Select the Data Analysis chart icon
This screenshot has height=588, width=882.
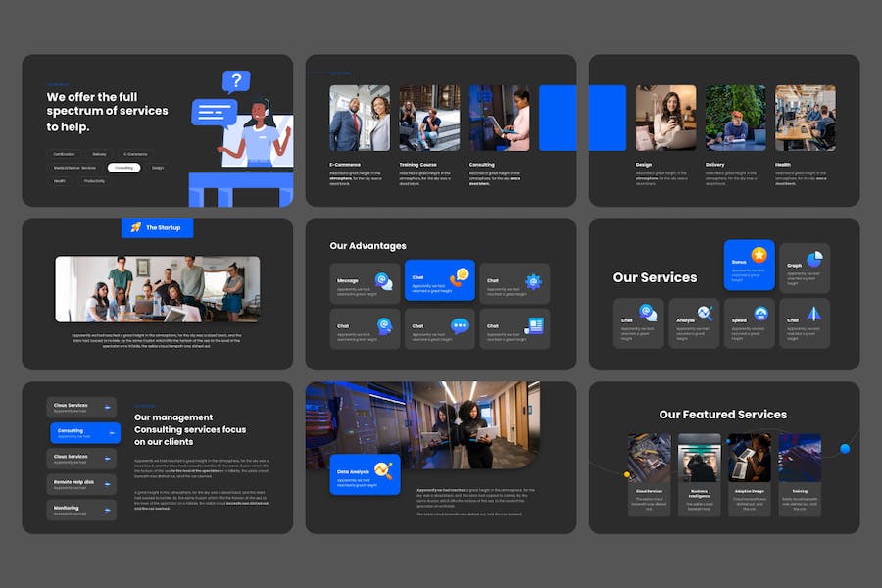tap(383, 470)
